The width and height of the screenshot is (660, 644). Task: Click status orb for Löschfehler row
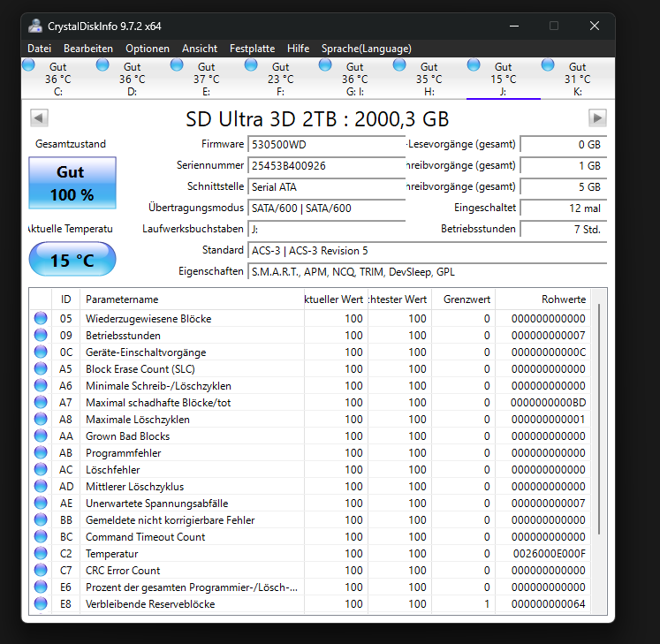tap(41, 469)
